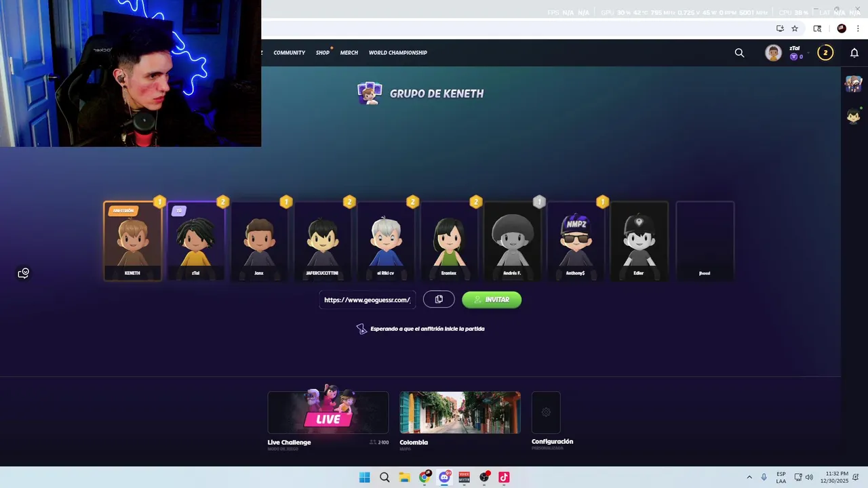Select Janx player card
The image size is (868, 488).
point(259,241)
